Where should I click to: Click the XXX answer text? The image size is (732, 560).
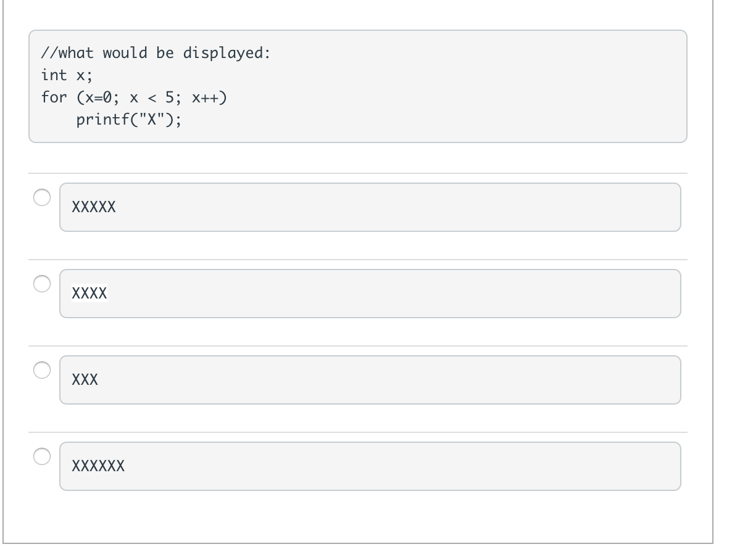[x=85, y=379]
